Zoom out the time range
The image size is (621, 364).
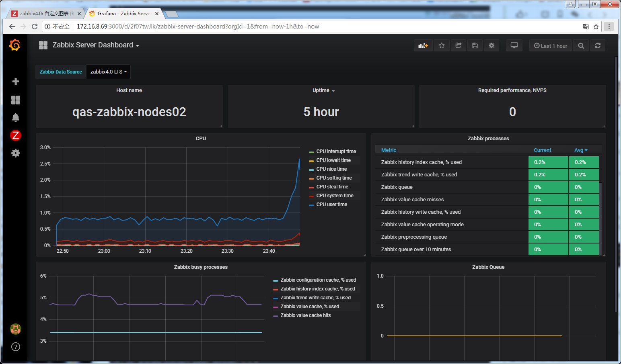coord(581,46)
